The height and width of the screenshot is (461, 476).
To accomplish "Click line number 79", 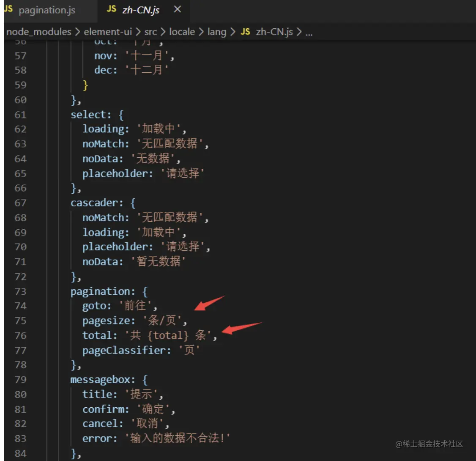I will (x=20, y=380).
